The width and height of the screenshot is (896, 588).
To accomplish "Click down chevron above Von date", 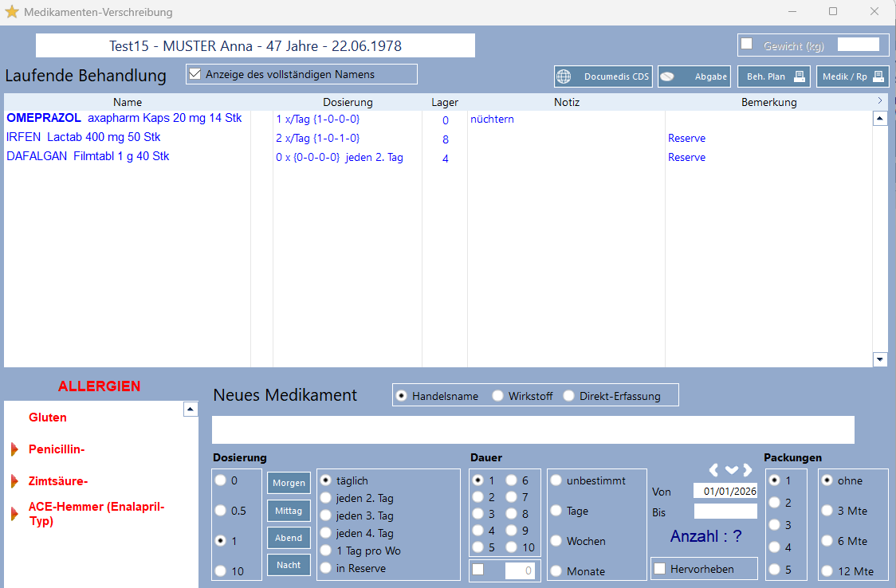I will [x=731, y=469].
